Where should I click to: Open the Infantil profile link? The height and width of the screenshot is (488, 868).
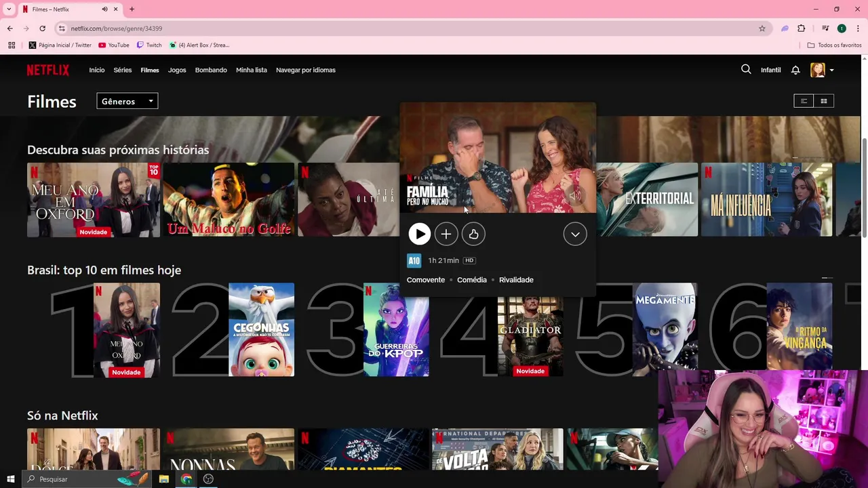(771, 70)
